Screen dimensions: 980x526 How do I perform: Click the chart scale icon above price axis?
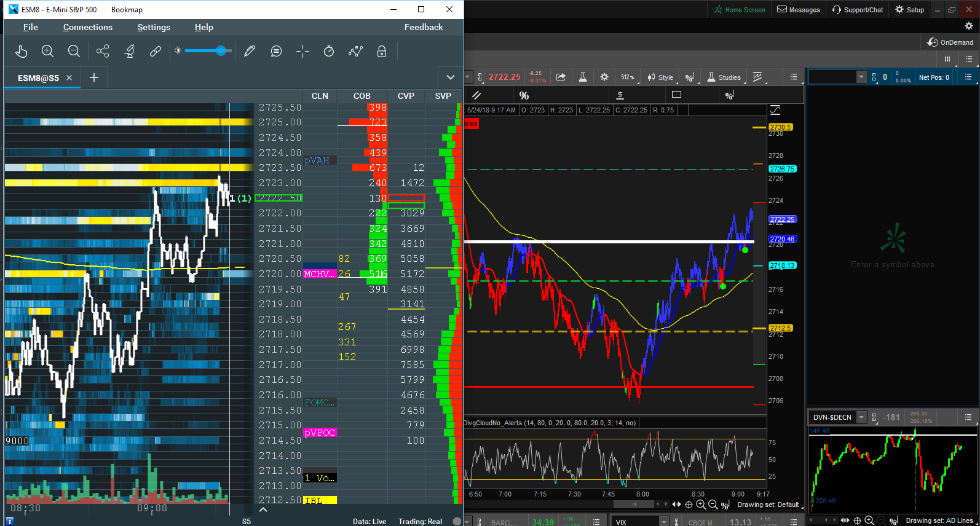point(775,110)
